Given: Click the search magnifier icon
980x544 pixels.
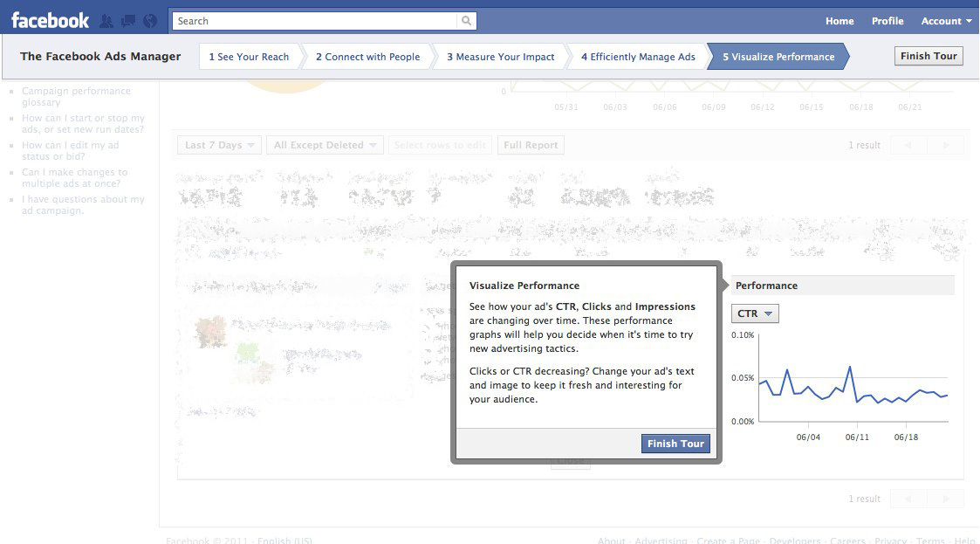Looking at the screenshot, I should 466,21.
